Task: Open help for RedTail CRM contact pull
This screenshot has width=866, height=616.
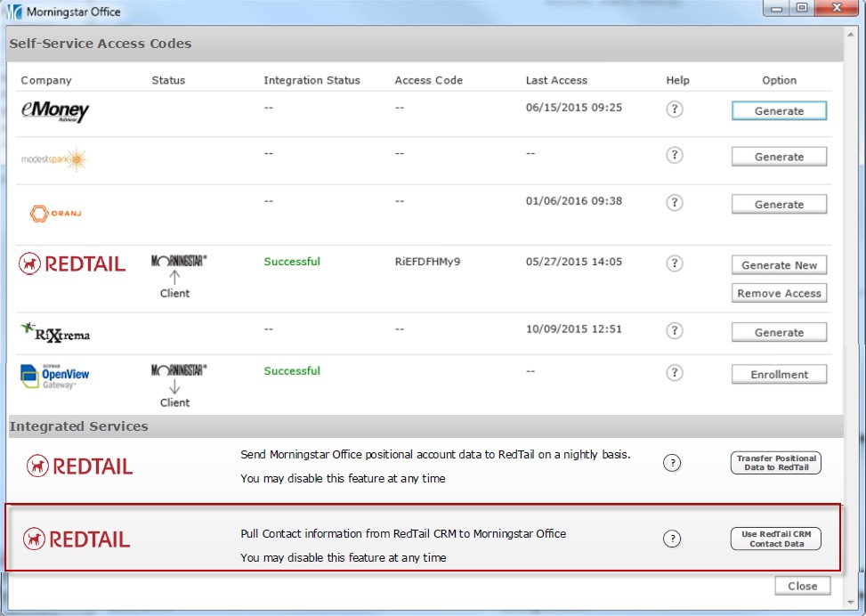Action: point(673,538)
